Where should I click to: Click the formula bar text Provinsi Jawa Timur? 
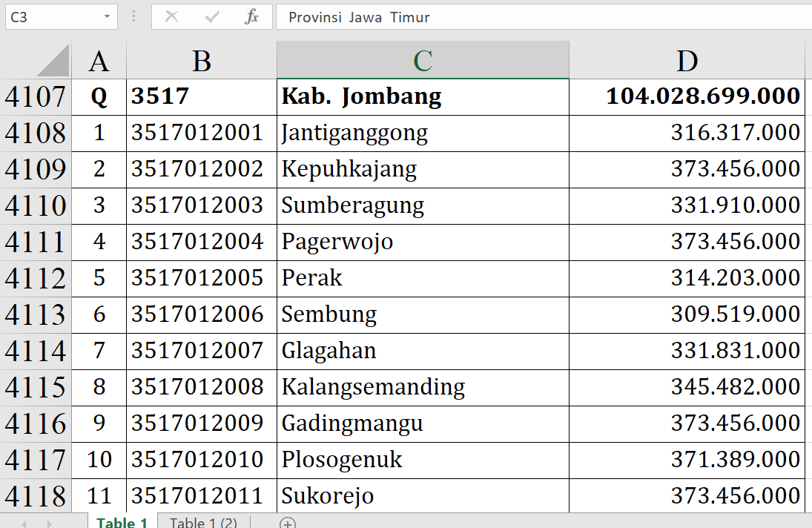(x=359, y=17)
